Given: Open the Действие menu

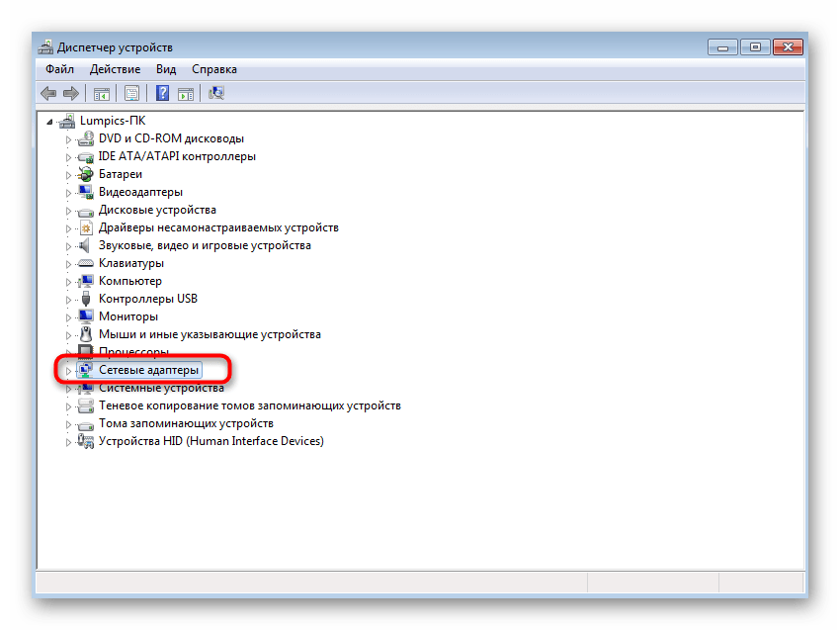Looking at the screenshot, I should tap(115, 69).
